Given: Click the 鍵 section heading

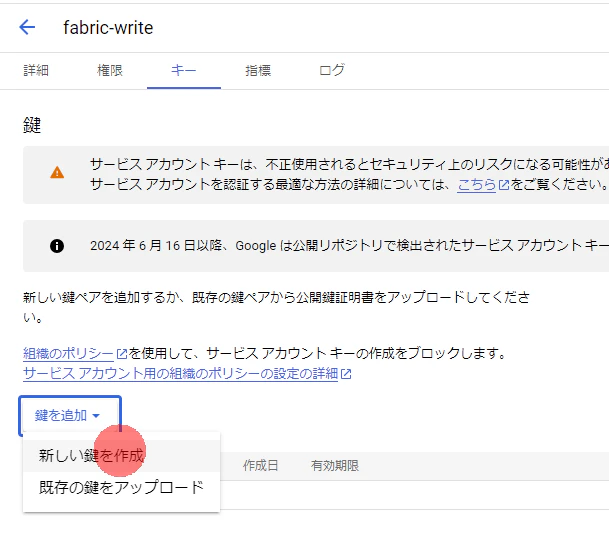Looking at the screenshot, I should tap(32, 125).
